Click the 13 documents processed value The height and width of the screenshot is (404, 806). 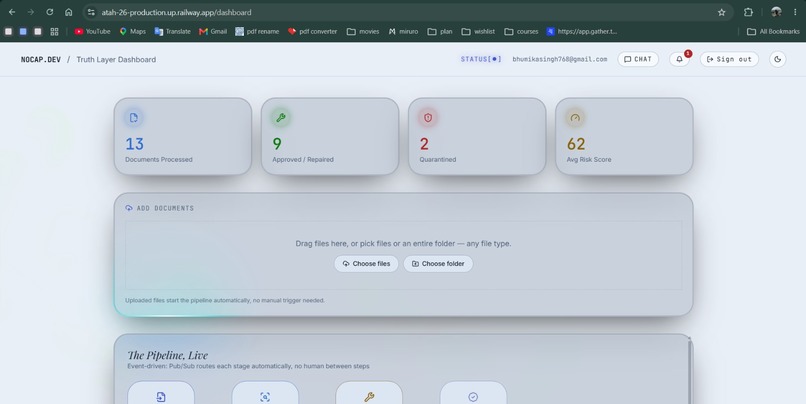135,144
